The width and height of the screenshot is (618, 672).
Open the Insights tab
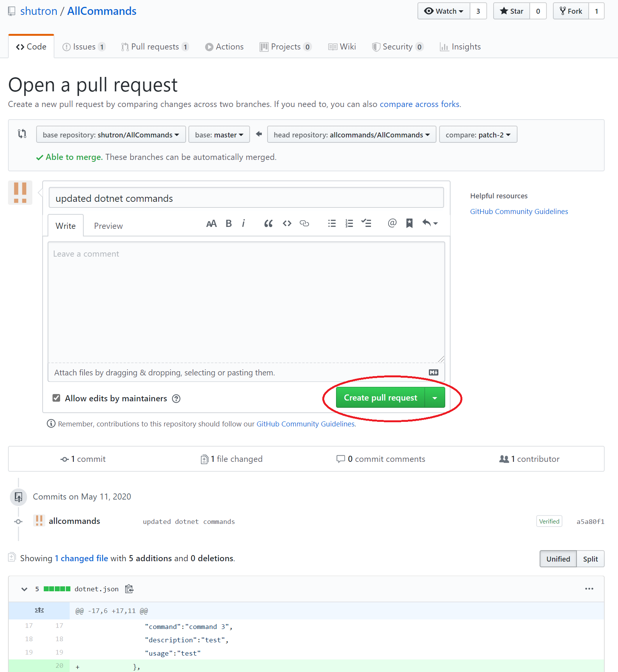pos(460,47)
